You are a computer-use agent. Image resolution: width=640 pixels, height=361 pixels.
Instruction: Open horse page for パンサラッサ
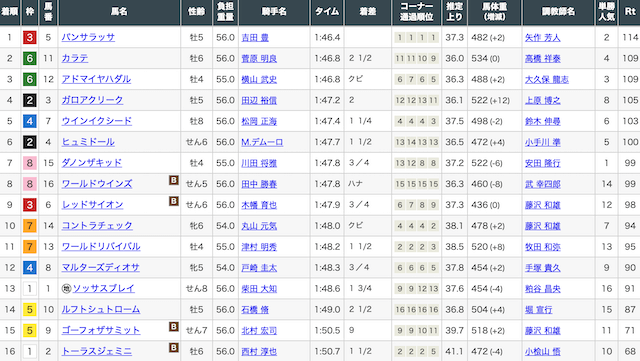[88, 38]
